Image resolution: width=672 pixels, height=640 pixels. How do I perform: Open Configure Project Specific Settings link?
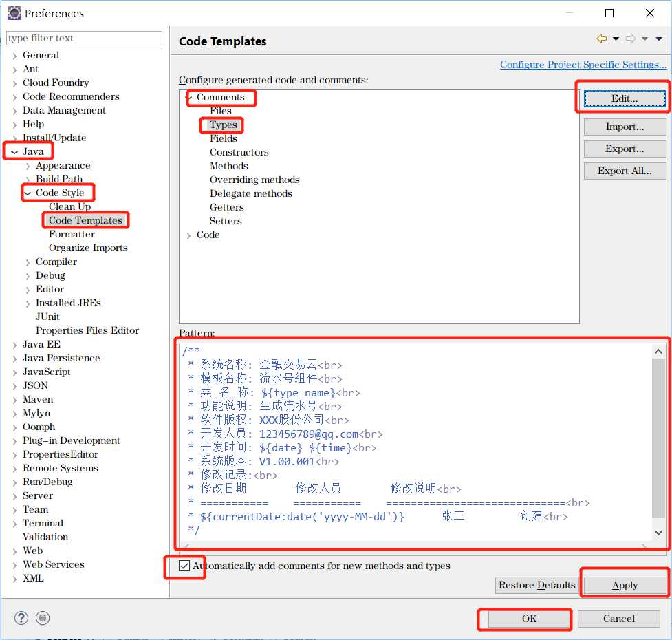583,65
